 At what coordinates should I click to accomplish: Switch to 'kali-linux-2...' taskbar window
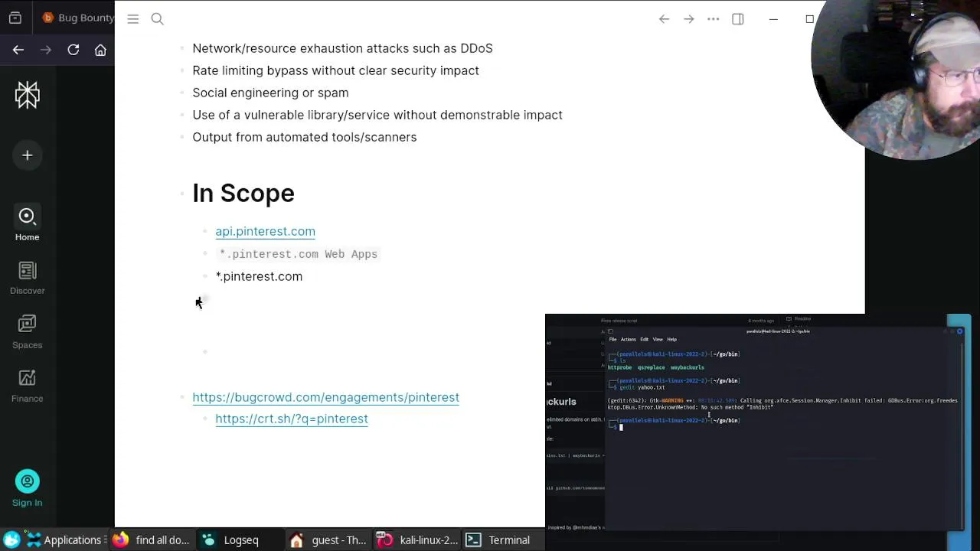point(418,540)
